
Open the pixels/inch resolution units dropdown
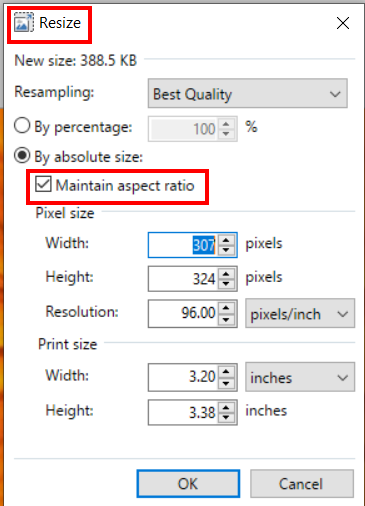click(300, 314)
